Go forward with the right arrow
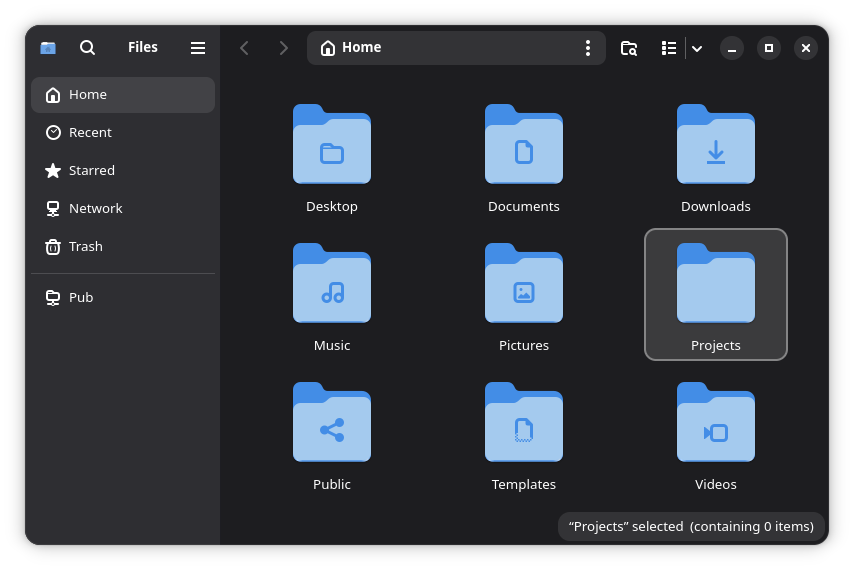 pos(283,48)
